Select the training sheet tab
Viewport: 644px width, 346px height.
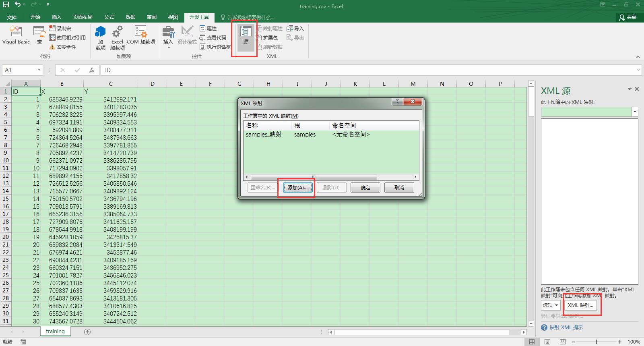click(x=55, y=331)
